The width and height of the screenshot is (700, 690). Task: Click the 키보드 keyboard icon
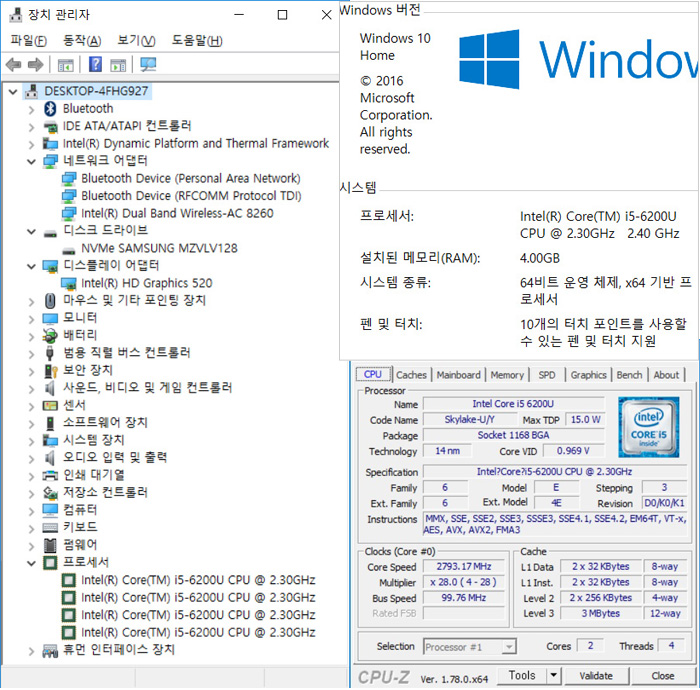pyautogui.click(x=50, y=528)
